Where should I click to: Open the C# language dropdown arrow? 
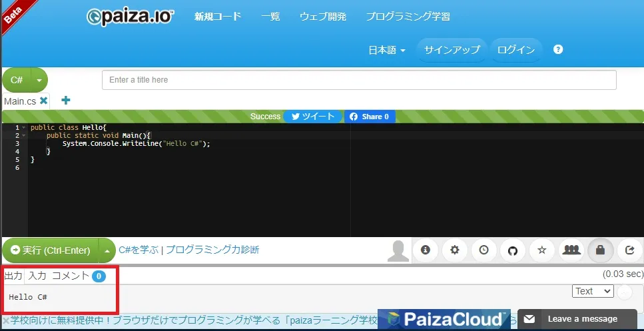[39, 80]
